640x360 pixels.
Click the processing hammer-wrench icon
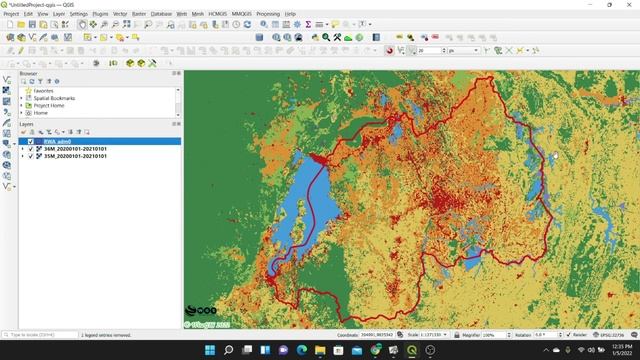tap(152, 63)
